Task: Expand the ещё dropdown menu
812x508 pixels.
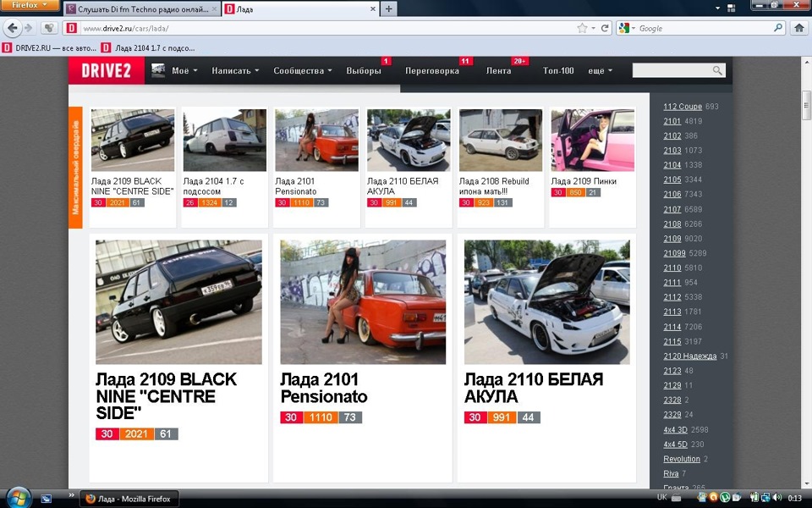Action: [x=601, y=70]
